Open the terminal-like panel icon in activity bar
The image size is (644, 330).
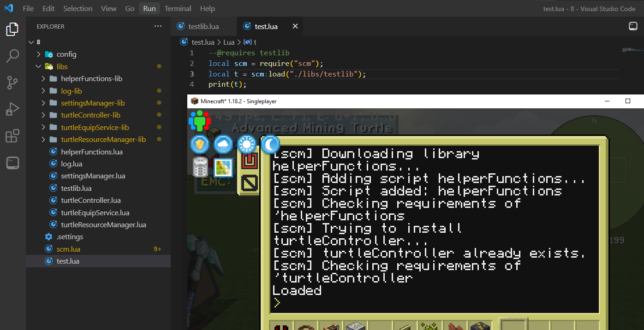[x=12, y=162]
